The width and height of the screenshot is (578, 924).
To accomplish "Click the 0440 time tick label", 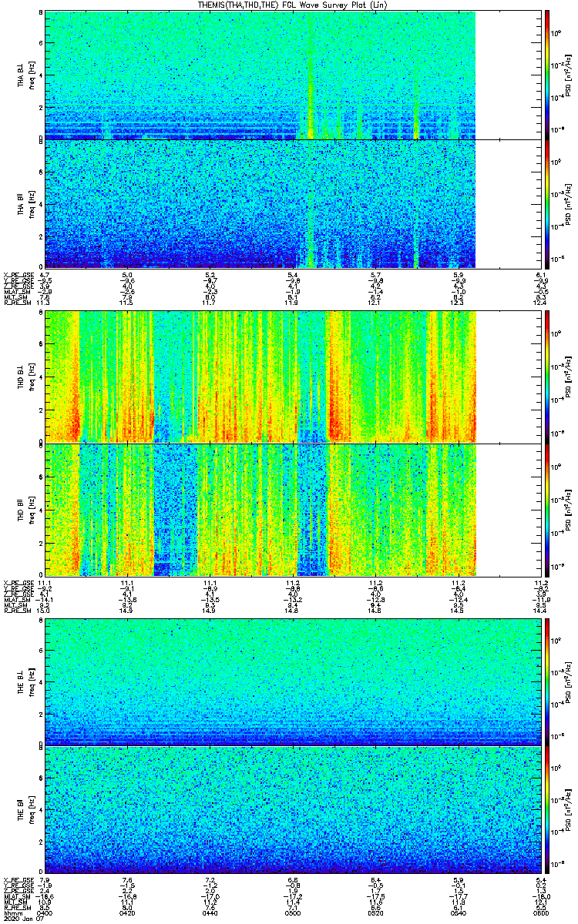I will (x=210, y=913).
